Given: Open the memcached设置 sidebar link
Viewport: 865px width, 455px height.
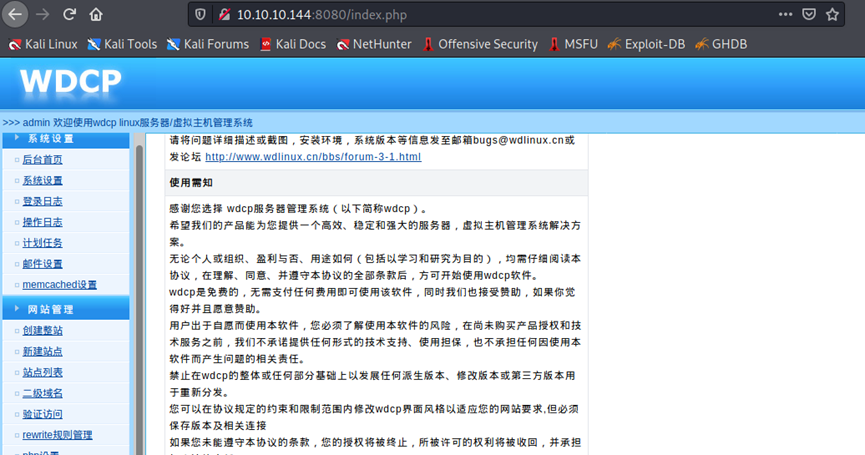Looking at the screenshot, I should [x=60, y=285].
